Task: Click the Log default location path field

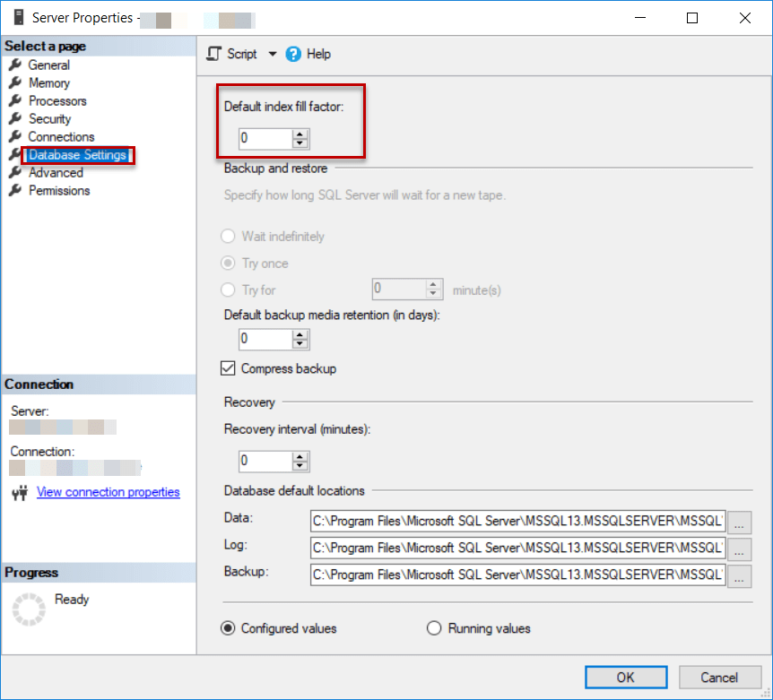Action: click(x=517, y=549)
